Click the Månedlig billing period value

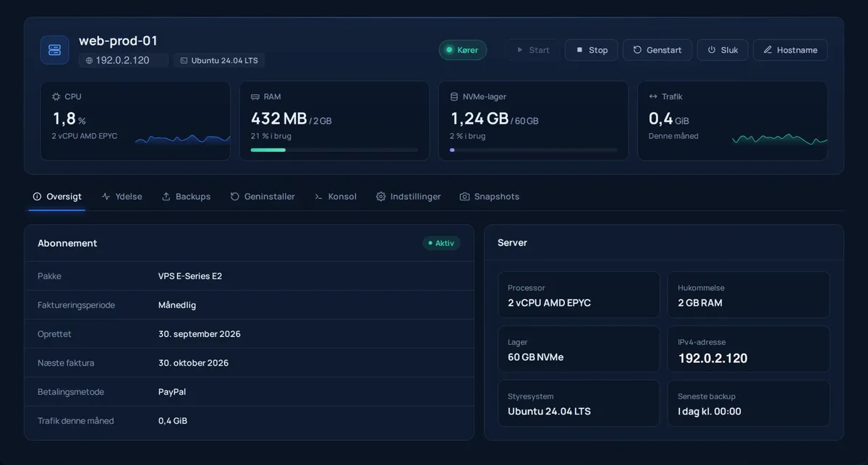177,305
